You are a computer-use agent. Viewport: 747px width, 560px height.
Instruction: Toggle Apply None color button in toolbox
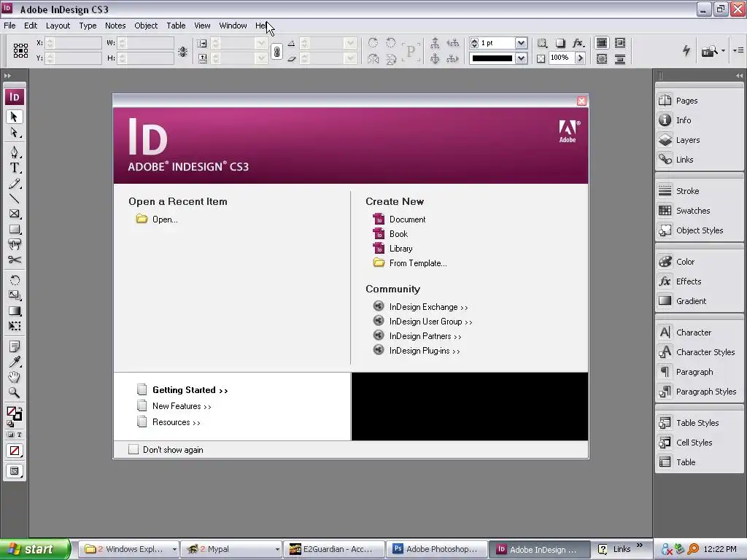15,451
